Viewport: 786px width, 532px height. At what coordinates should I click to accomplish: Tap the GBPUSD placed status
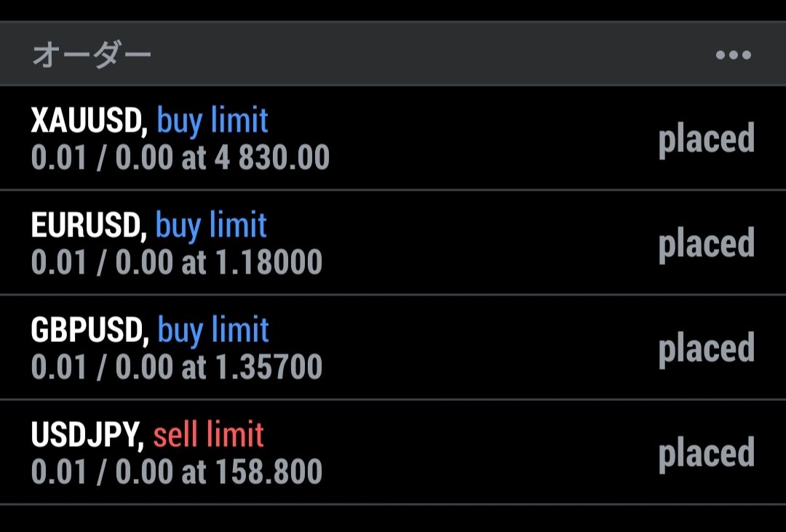tap(706, 349)
